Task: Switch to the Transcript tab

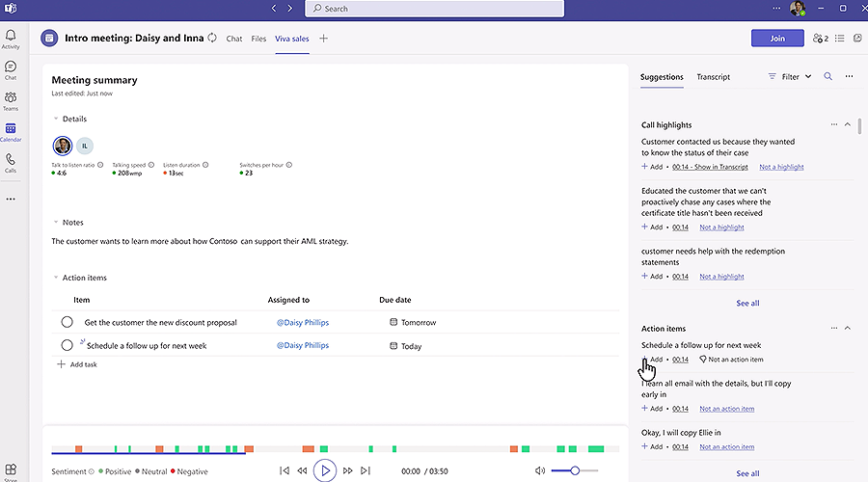Action: [713, 77]
